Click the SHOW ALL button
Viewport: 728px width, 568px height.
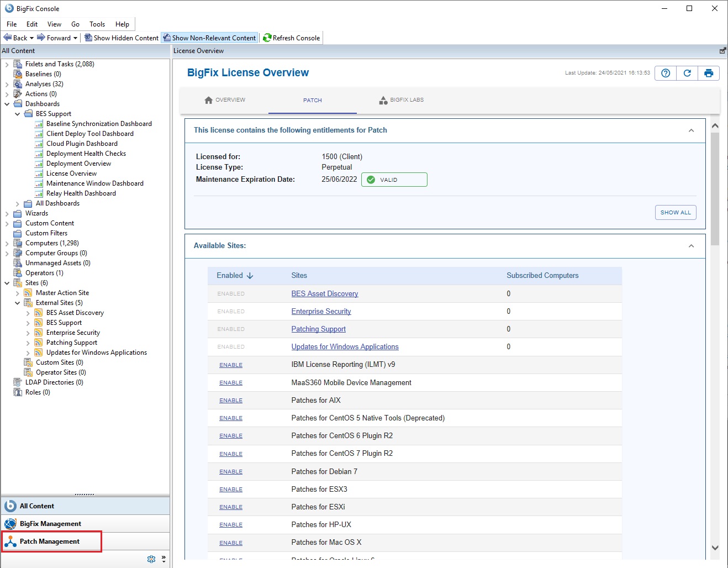[x=676, y=213]
